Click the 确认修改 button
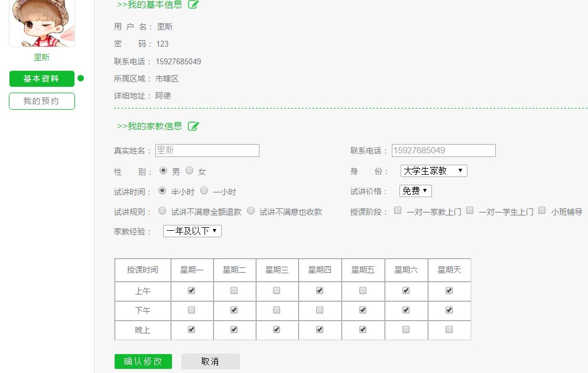588x373 pixels. pyautogui.click(x=143, y=361)
